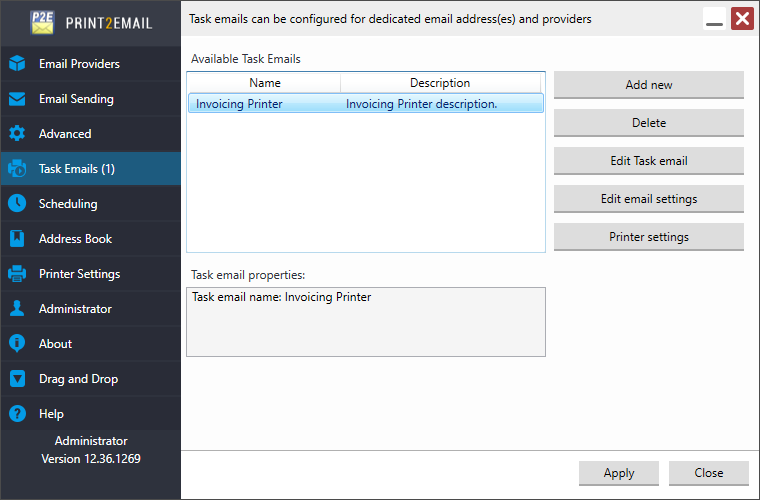Select the Invoicing Printer row

point(366,104)
